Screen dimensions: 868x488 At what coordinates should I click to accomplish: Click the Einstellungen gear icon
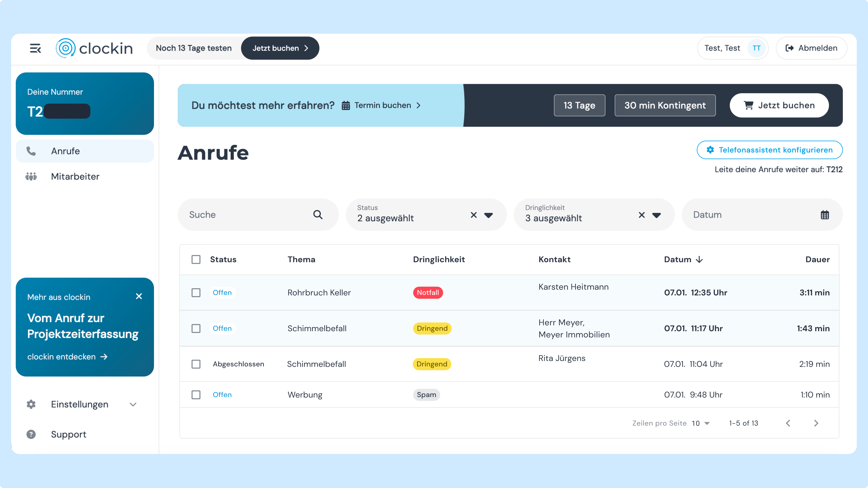(31, 404)
